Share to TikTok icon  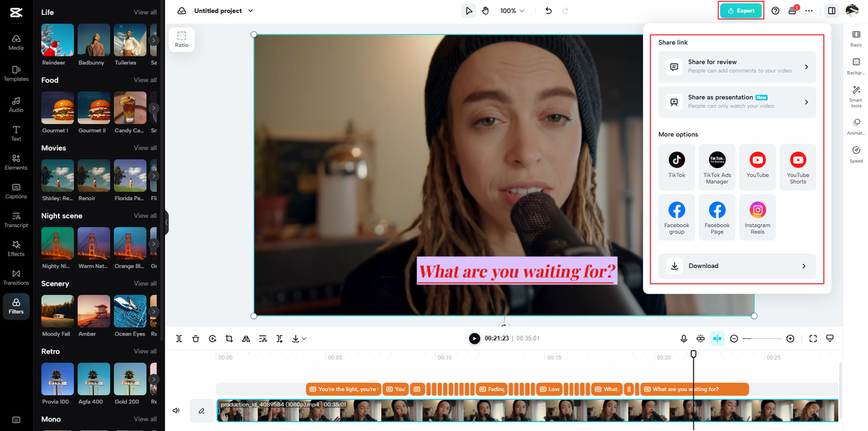pyautogui.click(x=676, y=166)
